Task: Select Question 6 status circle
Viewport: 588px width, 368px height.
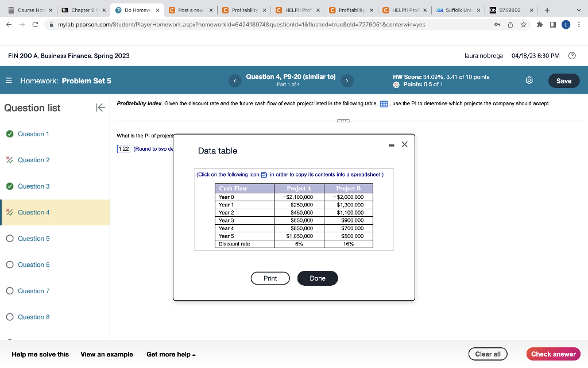Action: [x=10, y=264]
